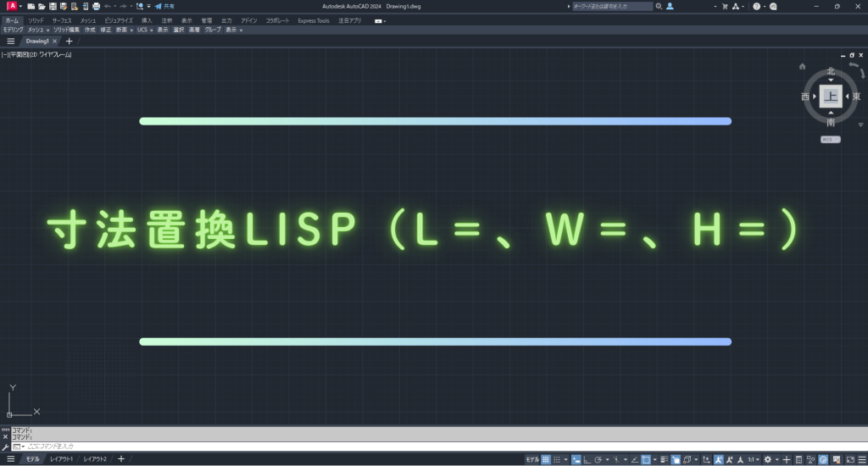
Task: Click the command line input field
Action: [x=254, y=446]
